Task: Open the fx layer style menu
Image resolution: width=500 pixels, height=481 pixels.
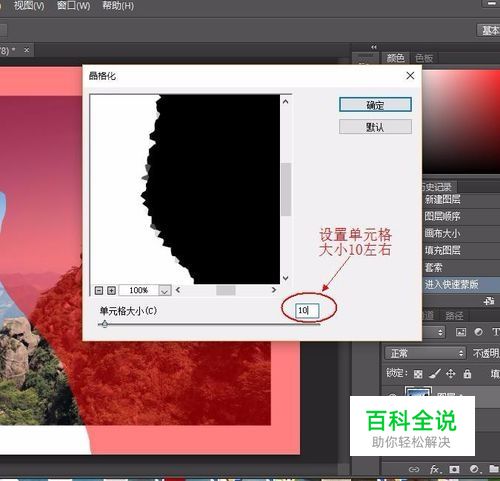Action: (435, 469)
